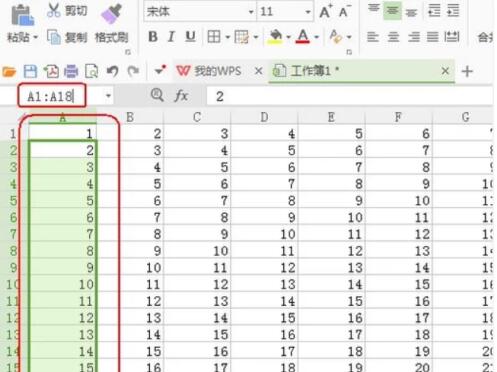The width and height of the screenshot is (497, 372).
Task: Apply the red font color swatch
Action: (303, 37)
